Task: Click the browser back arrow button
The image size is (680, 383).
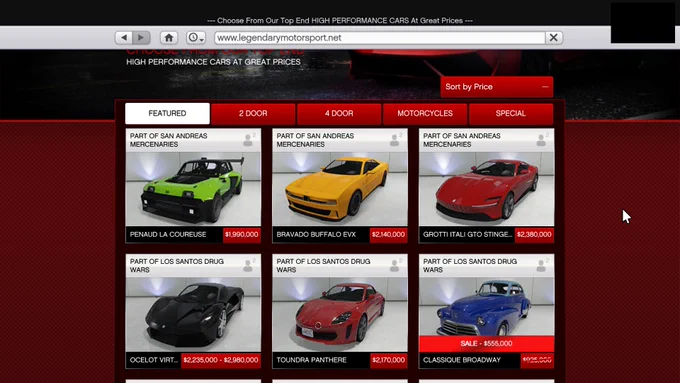Action: point(124,38)
